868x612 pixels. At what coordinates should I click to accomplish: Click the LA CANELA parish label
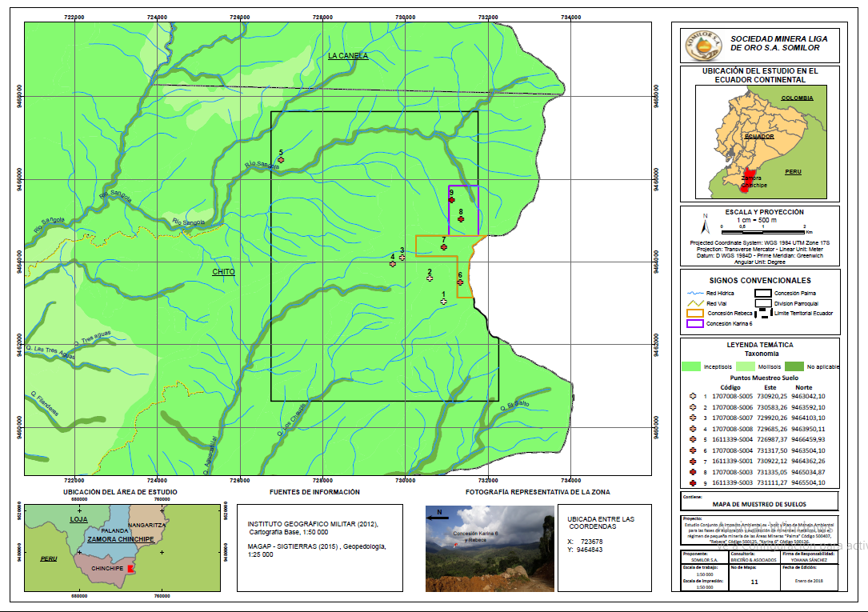[x=348, y=56]
